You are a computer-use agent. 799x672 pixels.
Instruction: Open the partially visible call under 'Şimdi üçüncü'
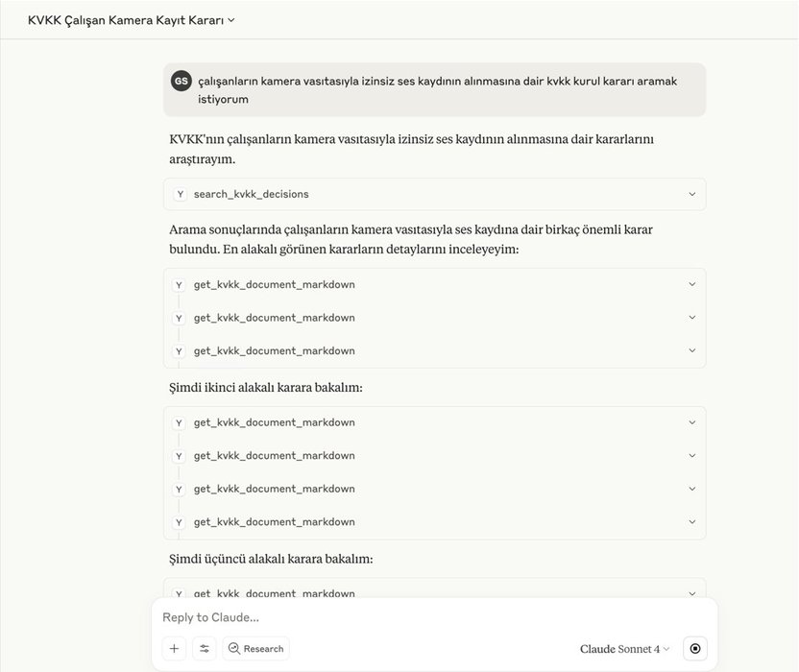click(x=435, y=592)
